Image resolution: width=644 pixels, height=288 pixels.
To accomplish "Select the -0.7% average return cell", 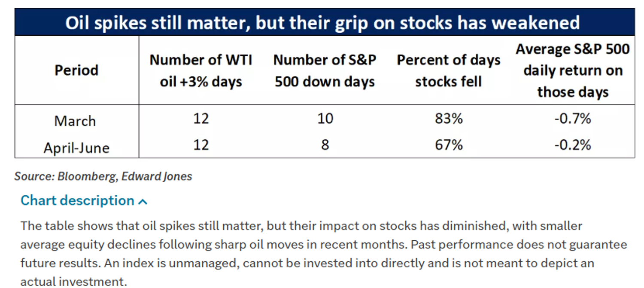I will pos(573,118).
